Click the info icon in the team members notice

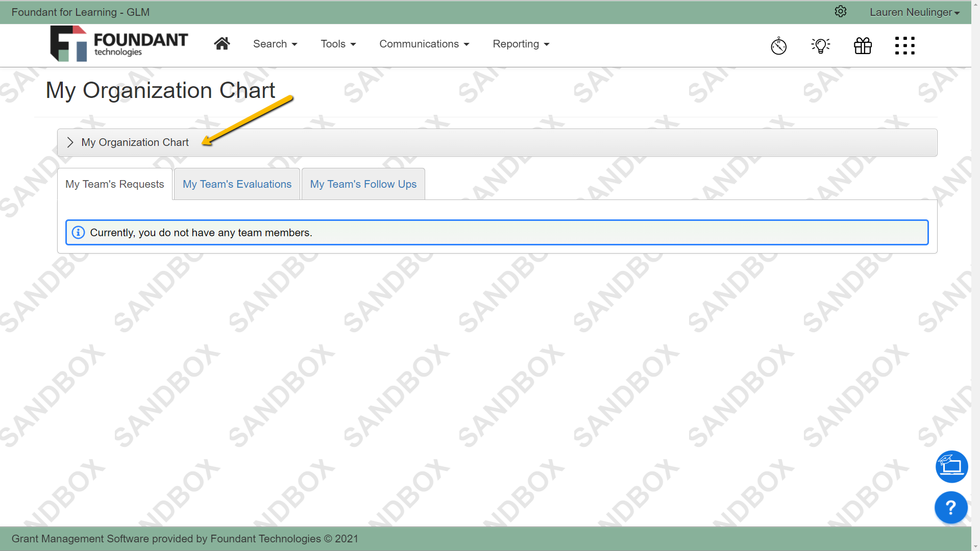78,233
